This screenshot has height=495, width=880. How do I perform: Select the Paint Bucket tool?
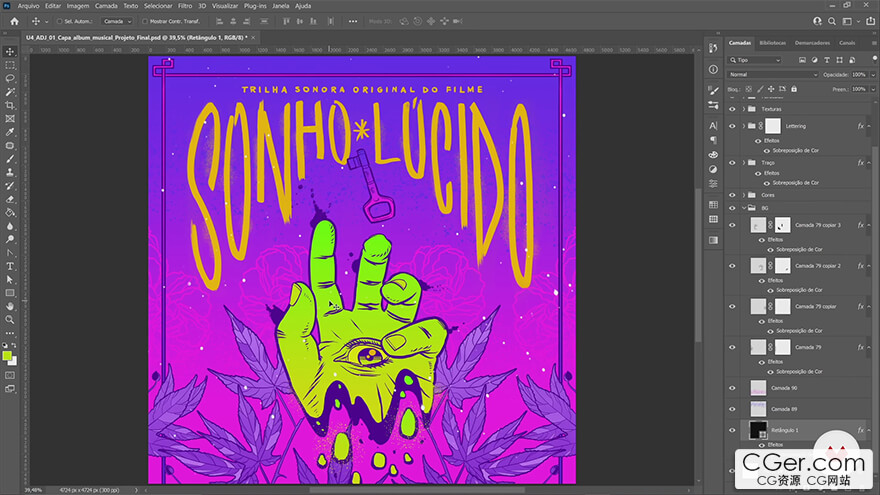tap(10, 213)
